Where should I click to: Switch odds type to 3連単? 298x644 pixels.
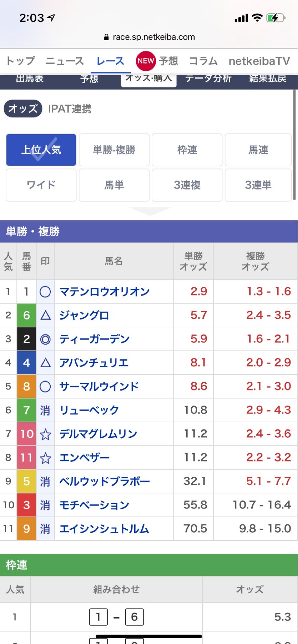(258, 185)
